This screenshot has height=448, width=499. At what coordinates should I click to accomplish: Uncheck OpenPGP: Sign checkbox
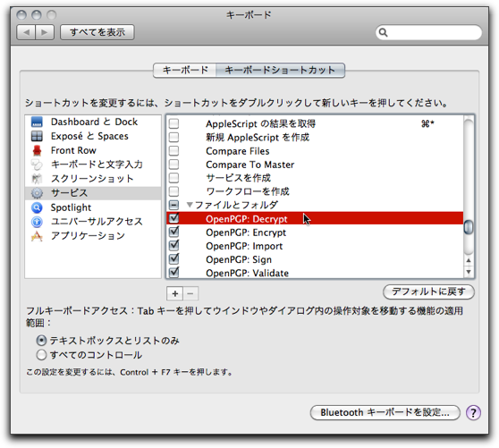(173, 259)
